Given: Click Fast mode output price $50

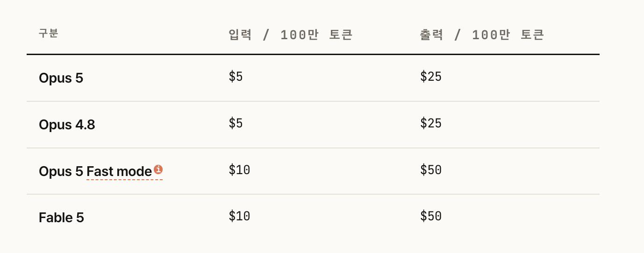Looking at the screenshot, I should coord(431,170).
